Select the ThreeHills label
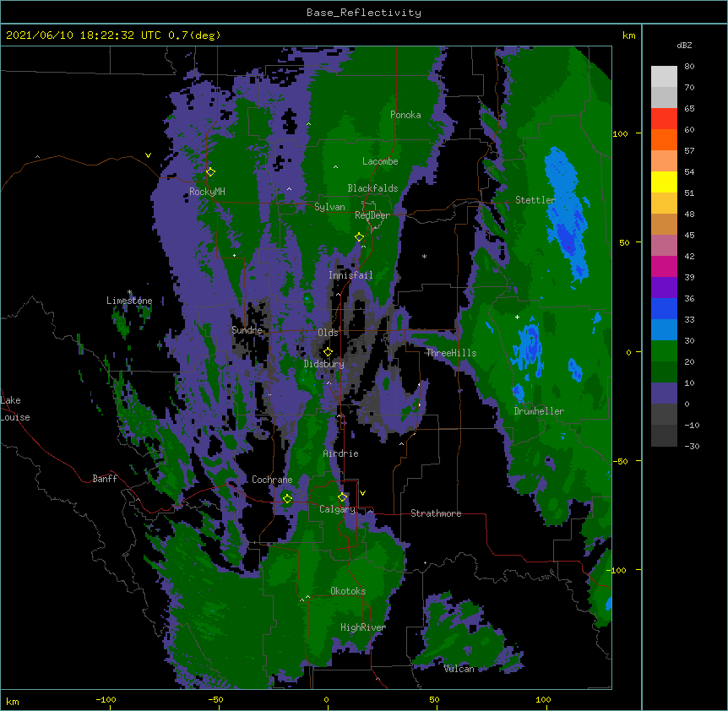Screen dimensions: 728x711 point(451,353)
